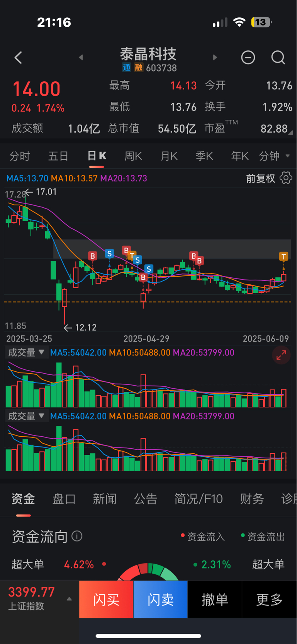Image resolution: width=297 pixels, height=644 pixels.
Task: Switch to next stock with right triangle
Action: coord(215,57)
